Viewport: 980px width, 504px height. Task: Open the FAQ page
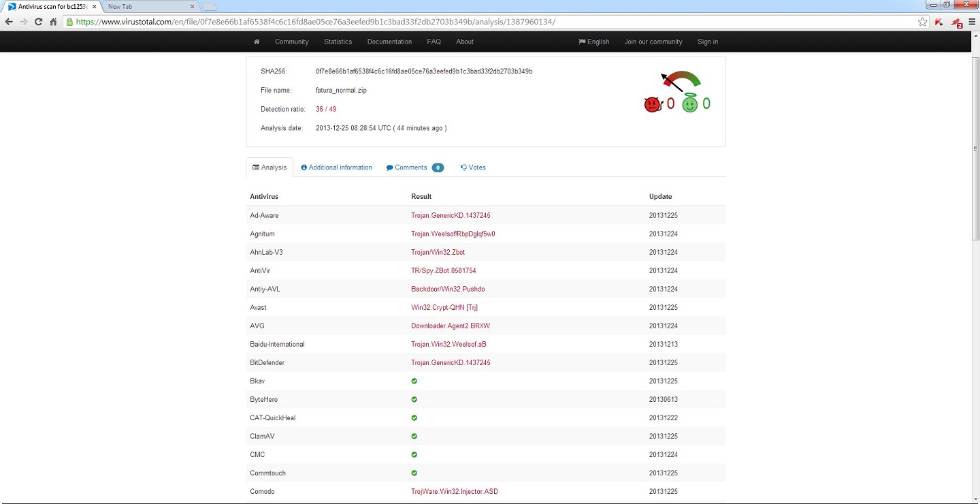point(434,42)
